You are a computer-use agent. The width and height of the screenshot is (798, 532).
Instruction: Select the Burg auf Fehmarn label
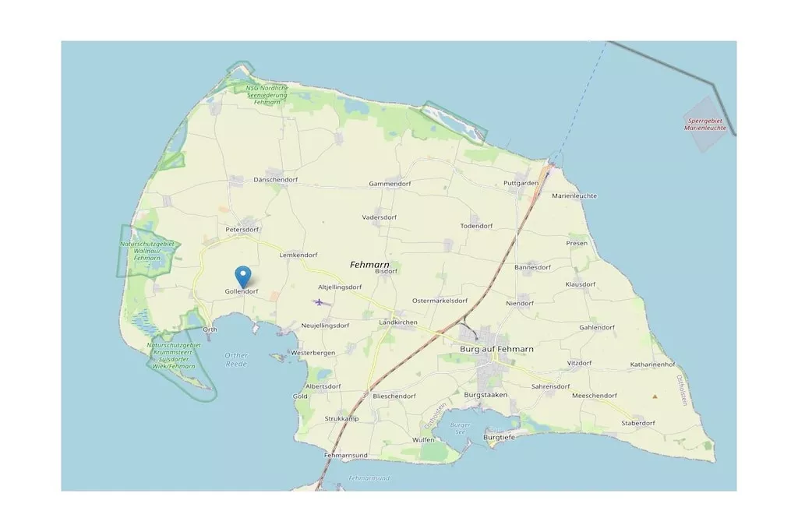[x=496, y=349]
